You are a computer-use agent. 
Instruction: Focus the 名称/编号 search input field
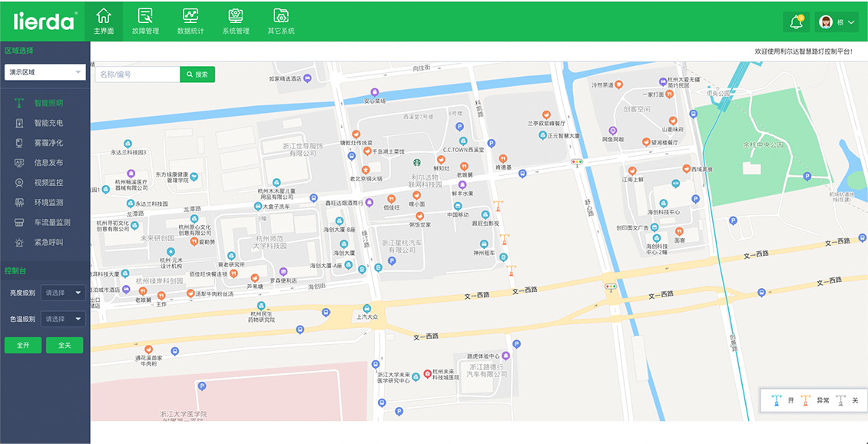tap(137, 75)
